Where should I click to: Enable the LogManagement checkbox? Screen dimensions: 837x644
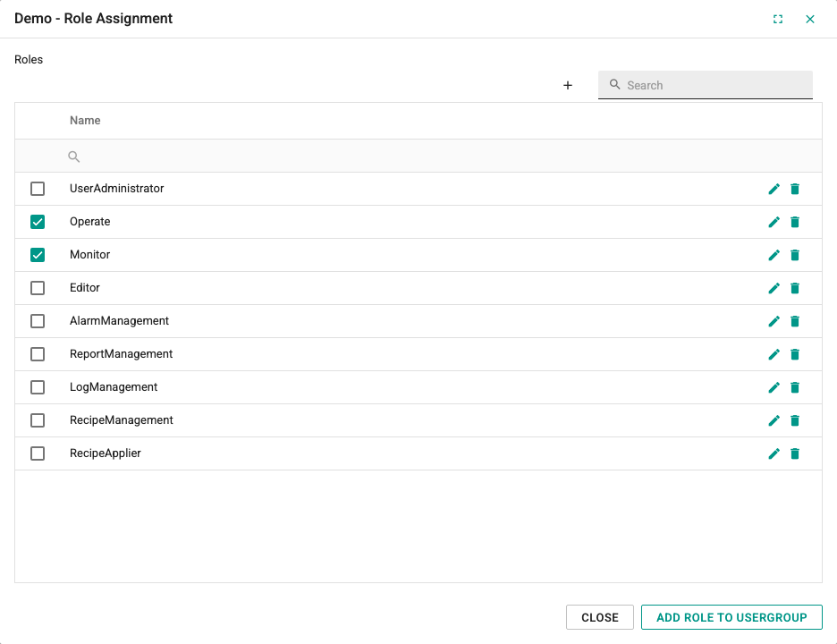tap(38, 387)
